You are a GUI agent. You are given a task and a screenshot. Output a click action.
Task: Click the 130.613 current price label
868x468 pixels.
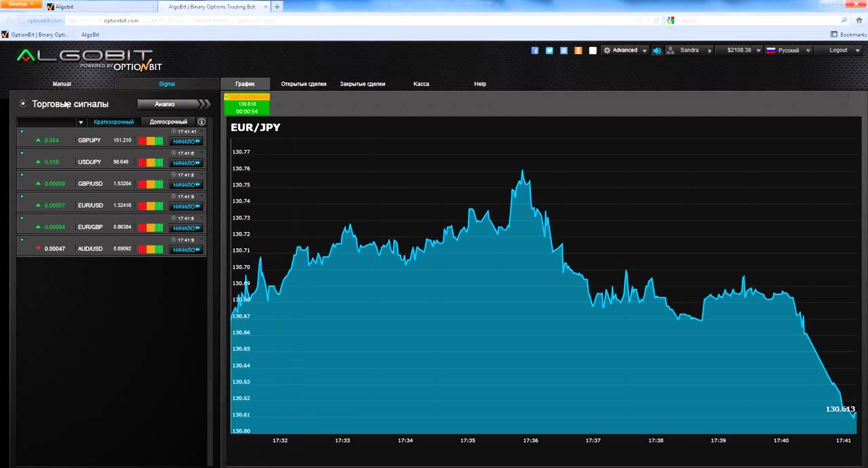[x=840, y=409]
